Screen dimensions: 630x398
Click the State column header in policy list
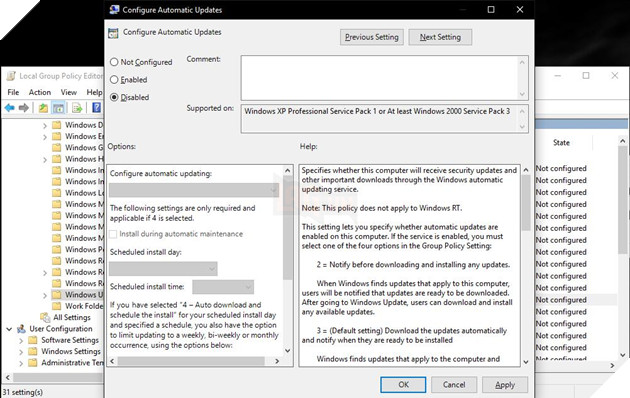[x=561, y=143]
